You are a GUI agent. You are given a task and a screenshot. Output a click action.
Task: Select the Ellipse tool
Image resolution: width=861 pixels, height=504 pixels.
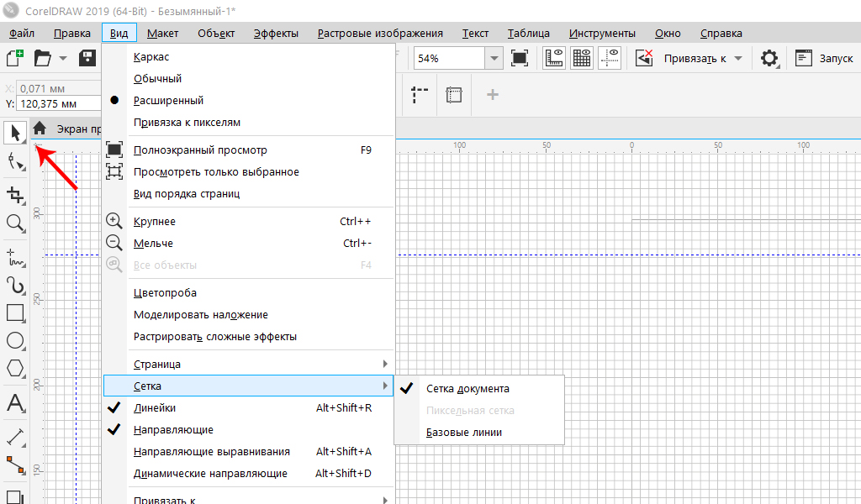click(x=14, y=340)
